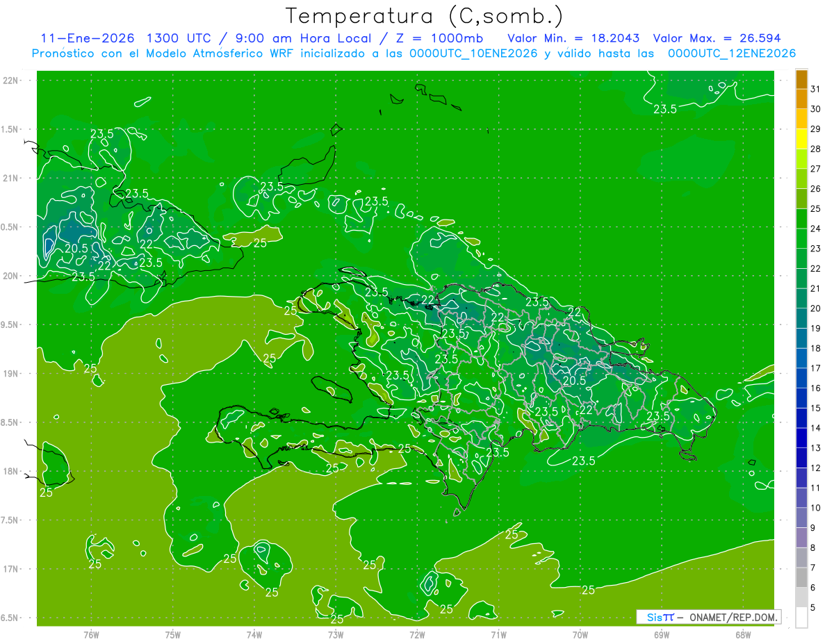Click color scale value '10'

tap(816, 508)
